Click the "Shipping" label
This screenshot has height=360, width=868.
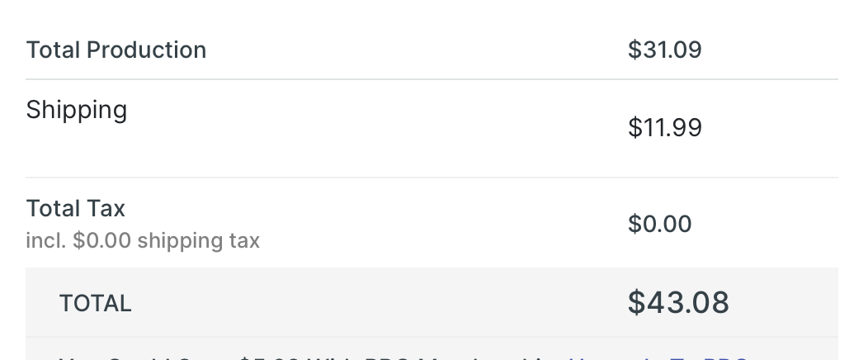pyautogui.click(x=77, y=110)
